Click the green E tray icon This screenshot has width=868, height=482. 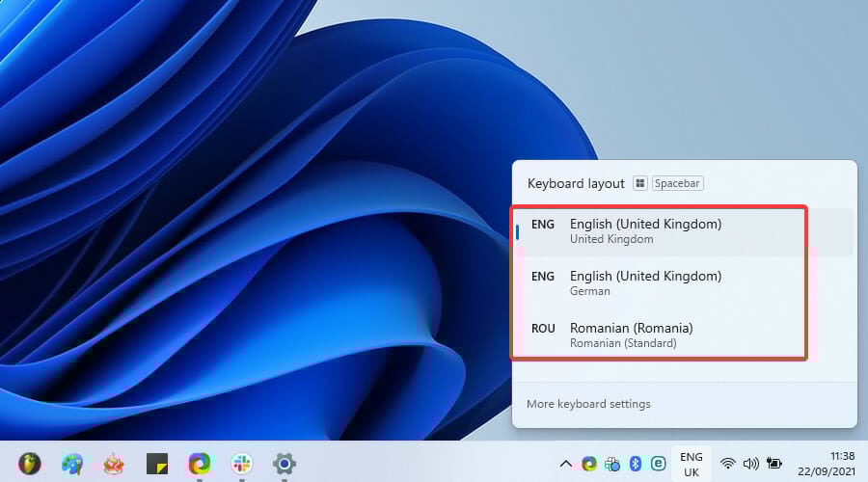658,464
